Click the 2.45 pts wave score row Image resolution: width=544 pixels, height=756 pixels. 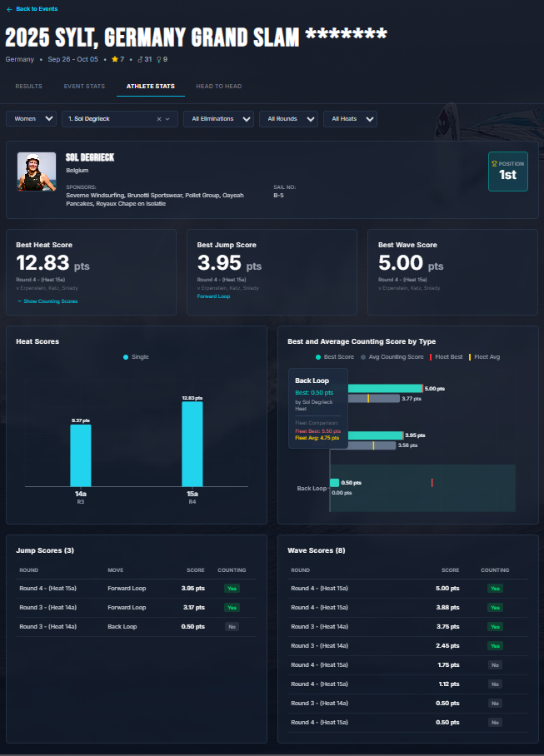point(408,645)
